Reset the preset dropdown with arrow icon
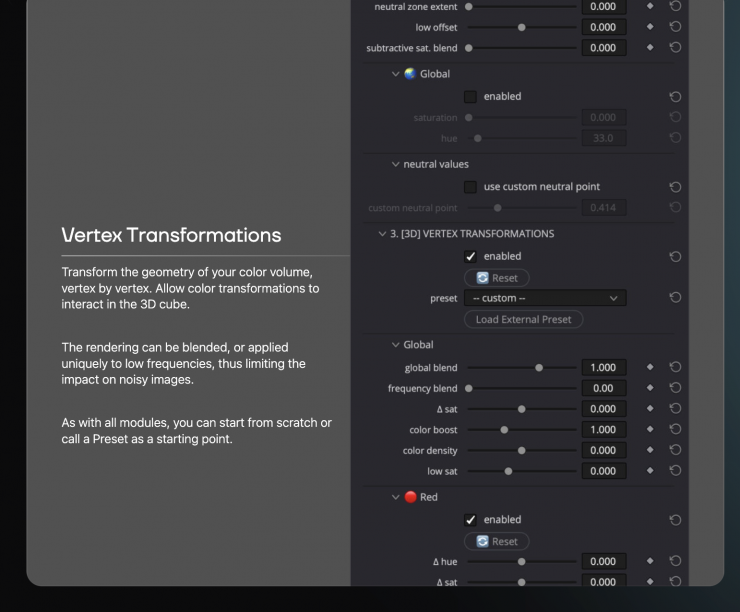 pyautogui.click(x=675, y=298)
